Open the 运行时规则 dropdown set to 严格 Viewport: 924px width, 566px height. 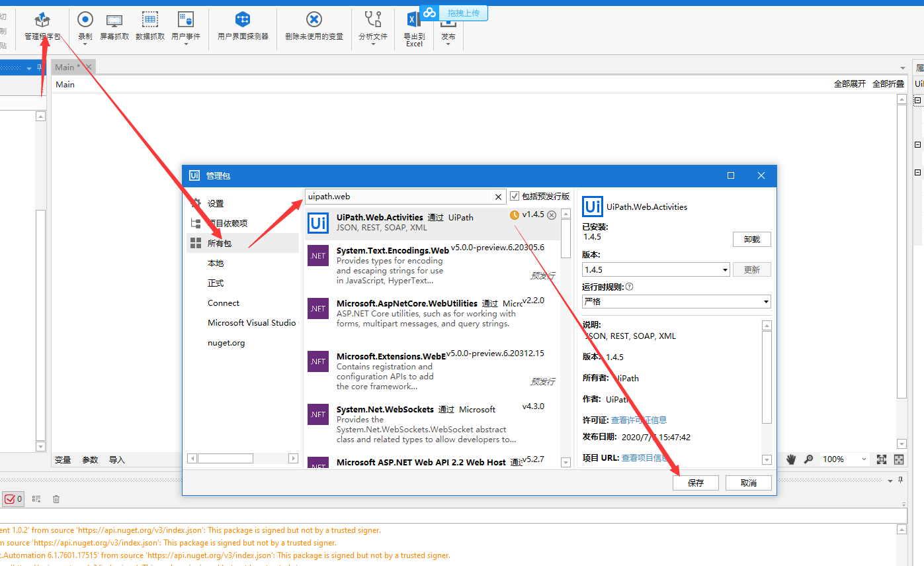click(764, 301)
